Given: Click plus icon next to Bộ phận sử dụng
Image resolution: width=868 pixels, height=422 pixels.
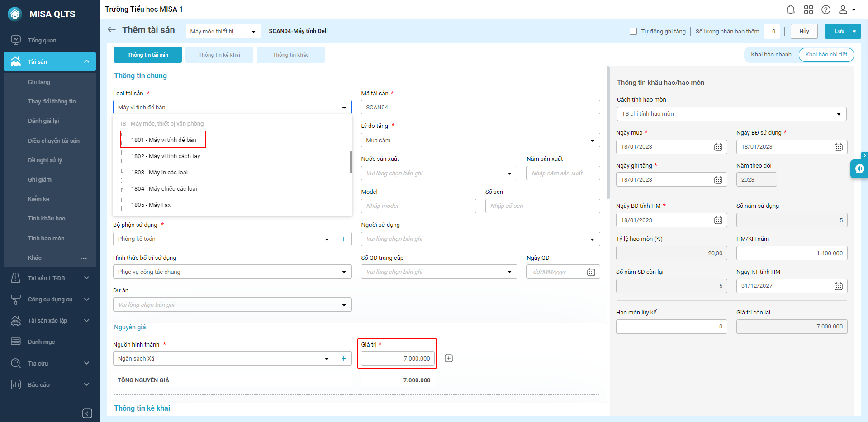Looking at the screenshot, I should (344, 239).
